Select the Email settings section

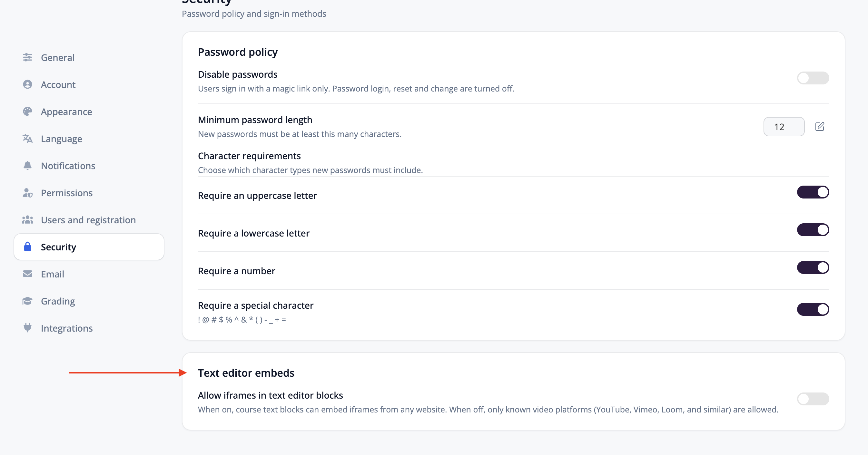[x=89, y=274]
